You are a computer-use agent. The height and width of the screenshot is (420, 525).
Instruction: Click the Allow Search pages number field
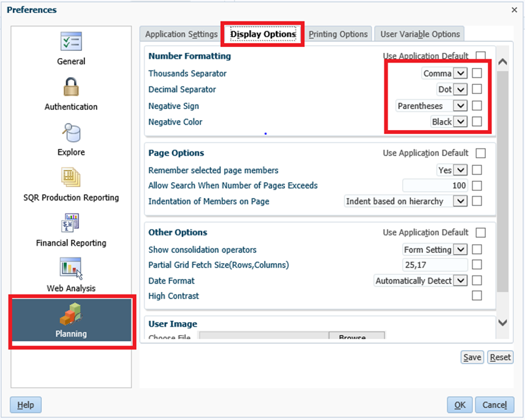435,186
